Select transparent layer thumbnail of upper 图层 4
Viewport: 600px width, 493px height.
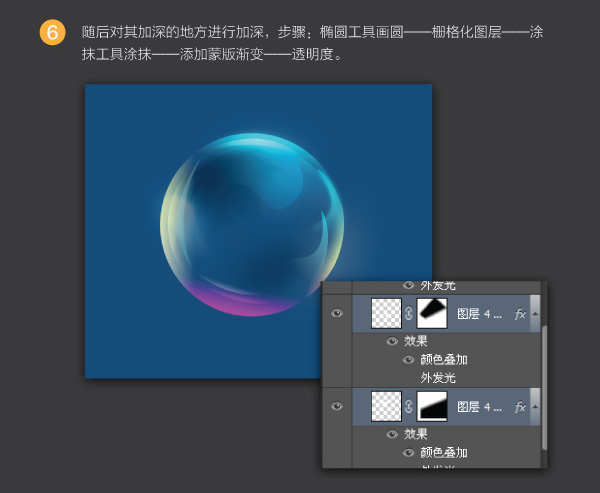[x=386, y=313]
